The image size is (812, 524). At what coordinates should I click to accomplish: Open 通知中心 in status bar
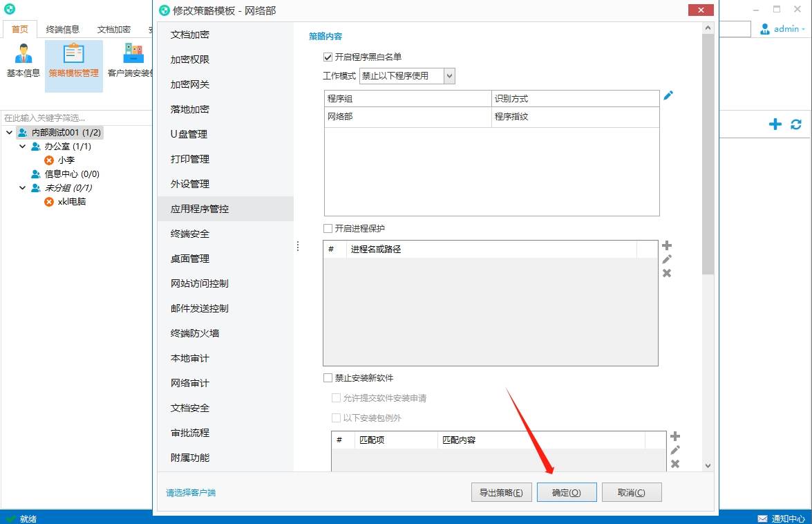coord(782,518)
